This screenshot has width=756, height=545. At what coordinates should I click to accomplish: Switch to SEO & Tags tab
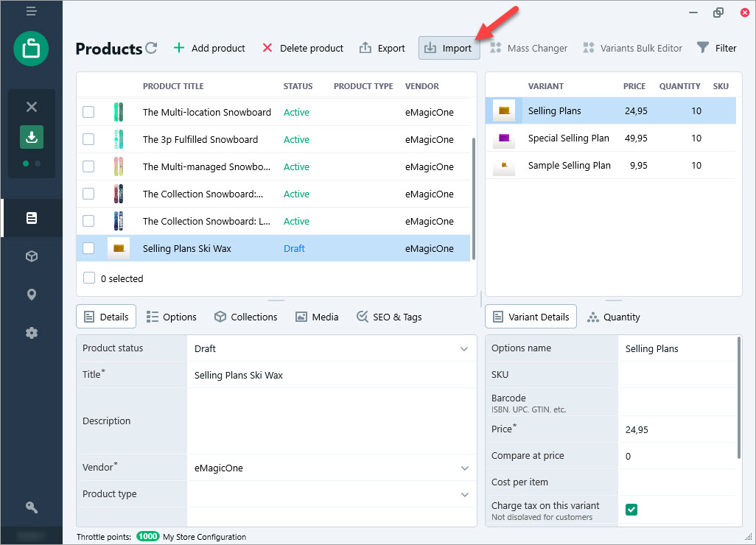click(389, 317)
